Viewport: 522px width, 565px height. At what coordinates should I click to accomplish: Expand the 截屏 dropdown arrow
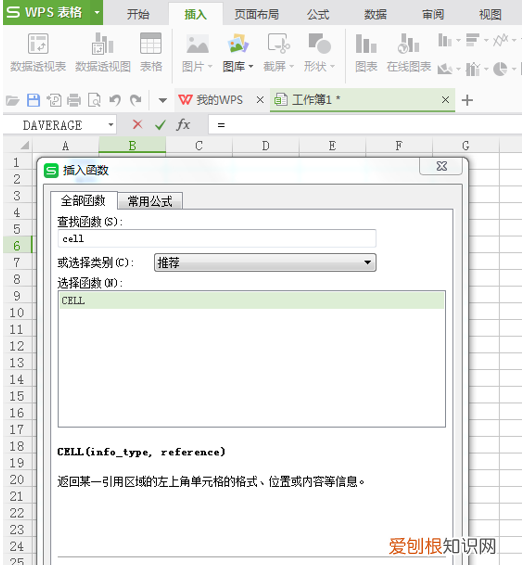(x=292, y=67)
